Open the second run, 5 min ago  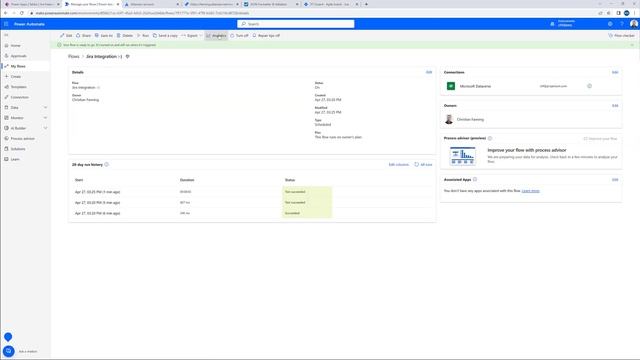97,202
